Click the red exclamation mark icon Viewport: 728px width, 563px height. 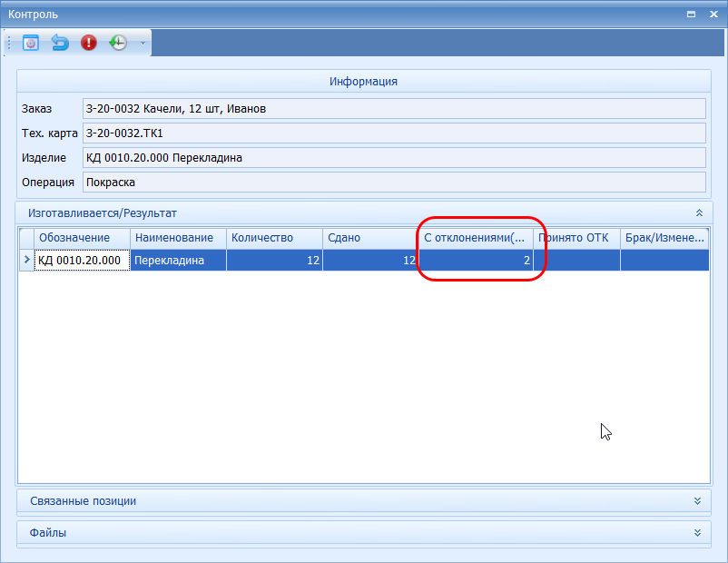89,43
